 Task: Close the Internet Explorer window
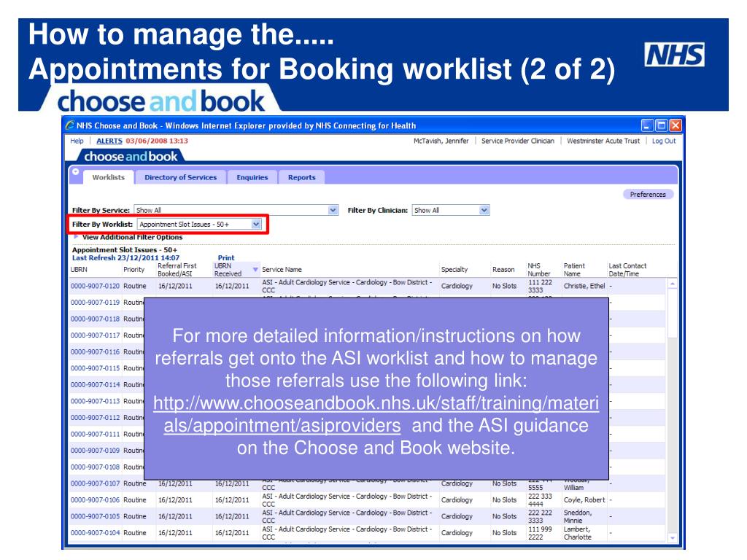point(676,125)
